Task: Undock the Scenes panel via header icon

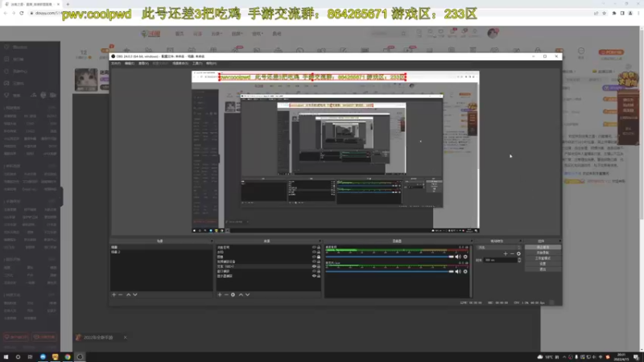Action: (211, 241)
